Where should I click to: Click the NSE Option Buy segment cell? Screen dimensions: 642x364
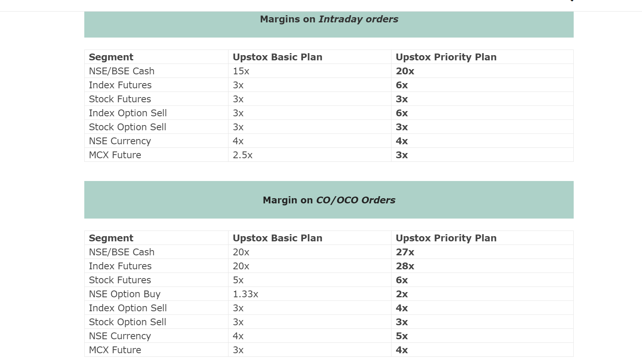click(x=125, y=294)
